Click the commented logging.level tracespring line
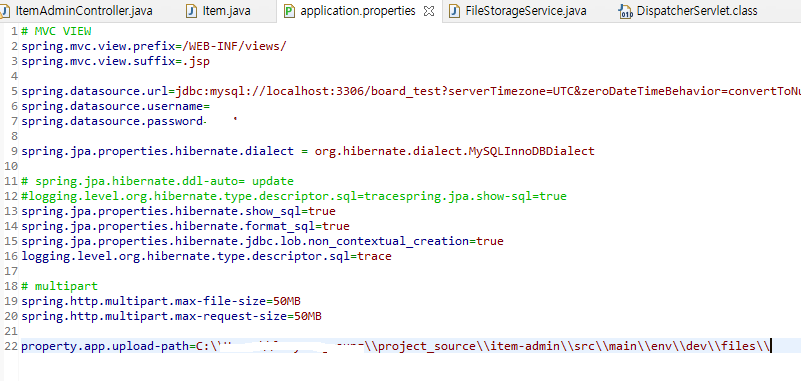Viewport: 801px width, 381px height. pyautogui.click(x=294, y=196)
